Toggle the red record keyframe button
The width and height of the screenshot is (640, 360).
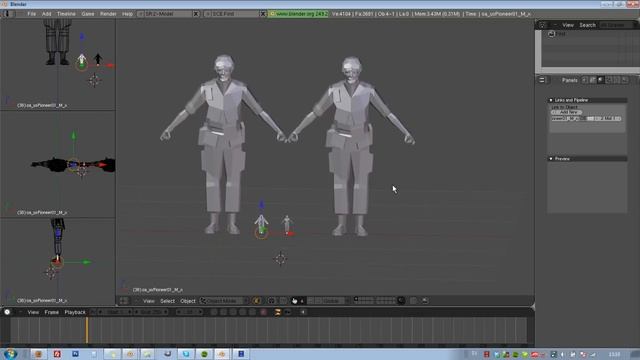point(264,312)
